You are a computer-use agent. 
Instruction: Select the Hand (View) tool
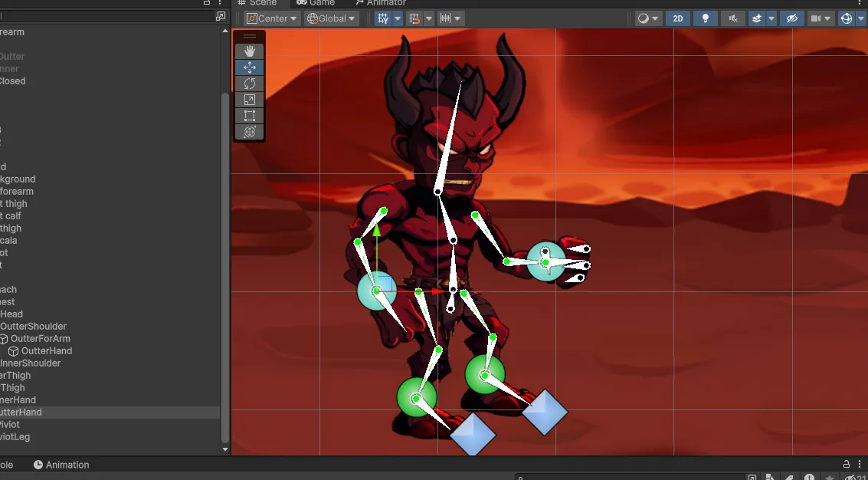tap(250, 51)
